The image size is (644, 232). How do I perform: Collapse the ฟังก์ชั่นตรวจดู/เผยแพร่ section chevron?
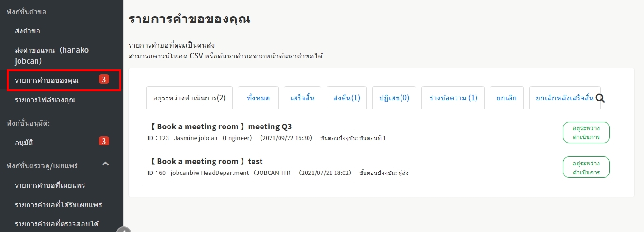coord(106,164)
